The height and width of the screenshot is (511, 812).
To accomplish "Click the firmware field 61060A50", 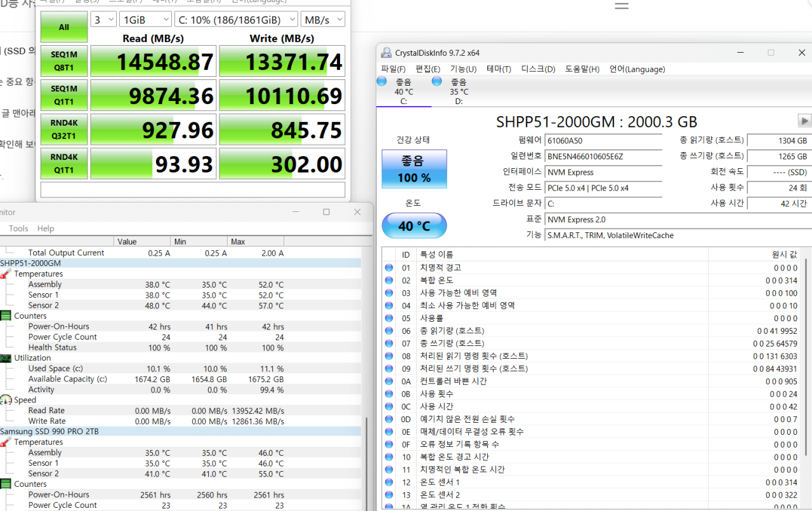I will tap(603, 140).
